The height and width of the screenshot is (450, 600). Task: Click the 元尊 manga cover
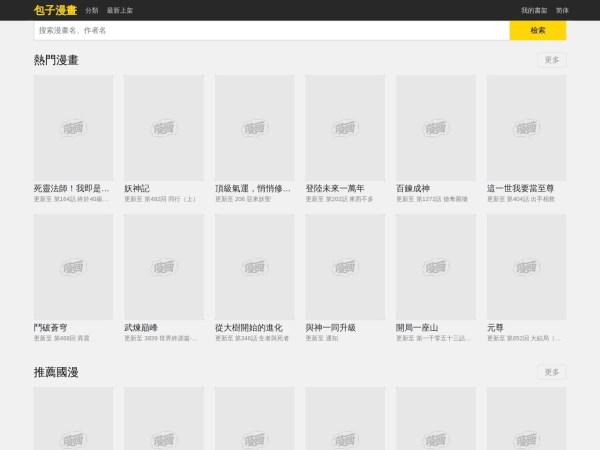pyautogui.click(x=526, y=267)
